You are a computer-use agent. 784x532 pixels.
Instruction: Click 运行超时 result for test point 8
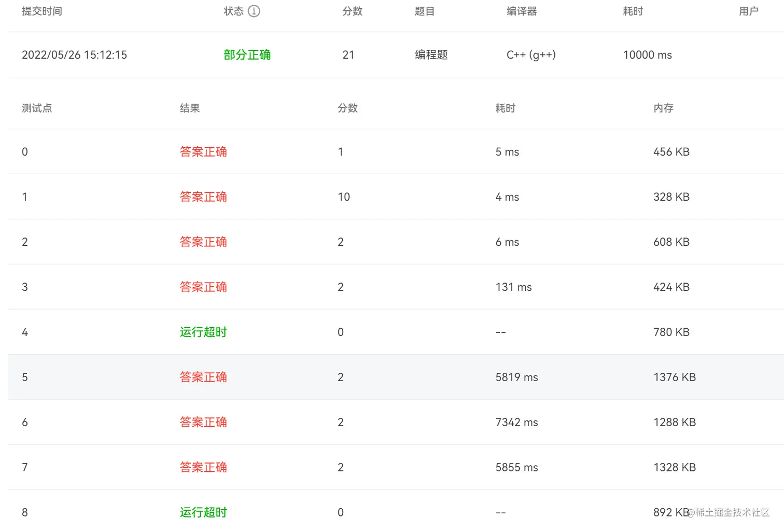click(203, 512)
